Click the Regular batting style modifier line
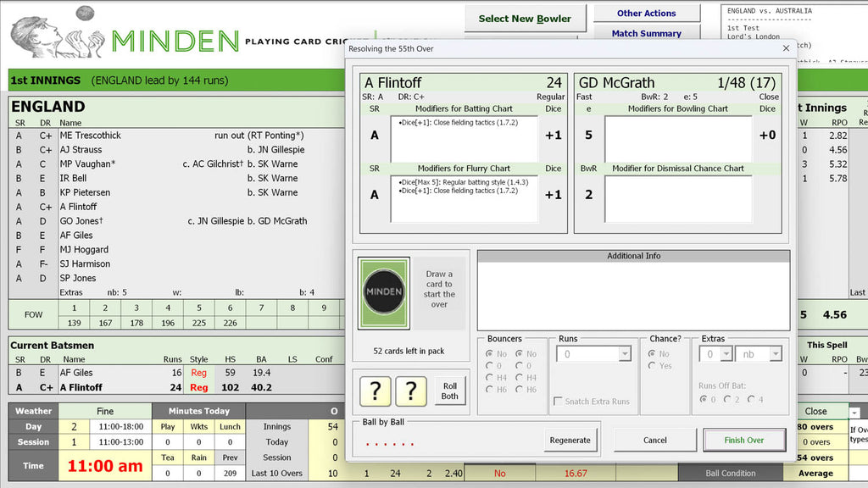This screenshot has height=488, width=868. 464,182
